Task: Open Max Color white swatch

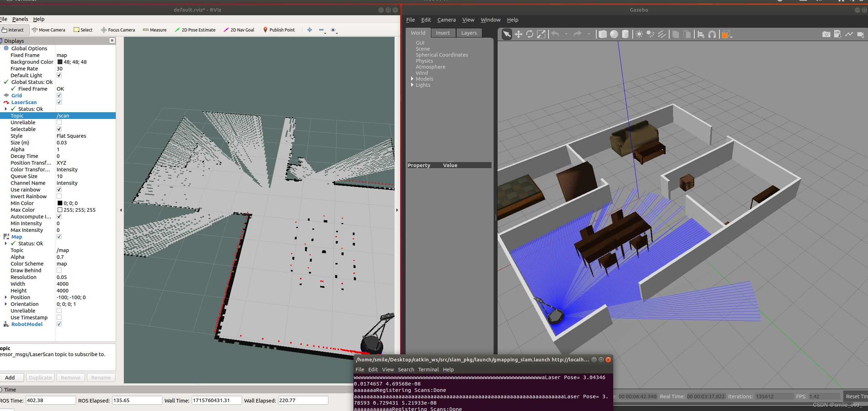Action: (x=60, y=210)
